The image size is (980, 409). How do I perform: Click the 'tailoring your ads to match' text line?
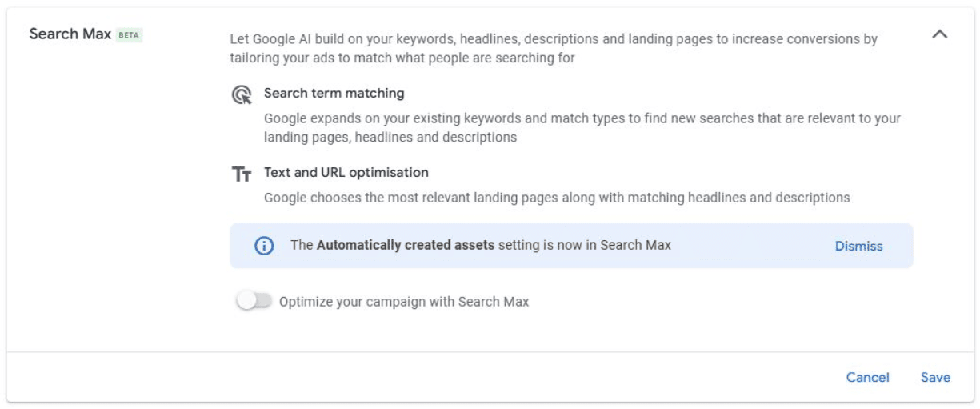(402, 58)
